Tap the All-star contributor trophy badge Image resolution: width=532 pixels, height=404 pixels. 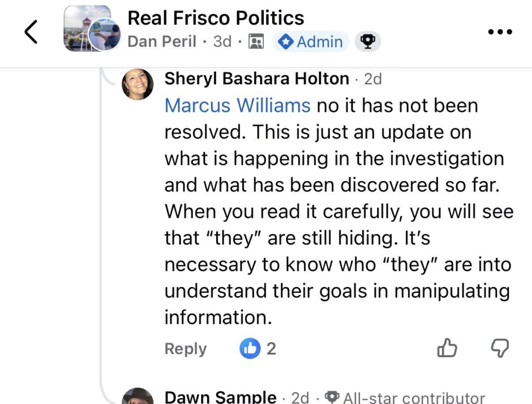click(x=332, y=398)
